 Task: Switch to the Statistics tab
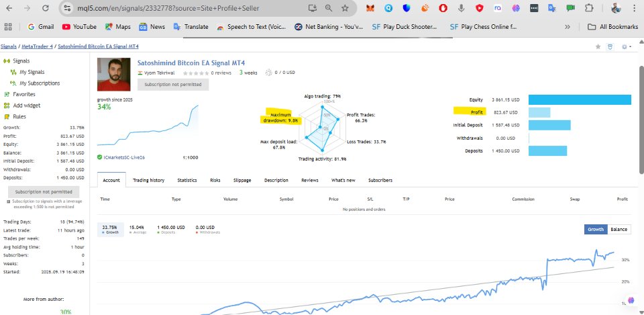coord(187,180)
